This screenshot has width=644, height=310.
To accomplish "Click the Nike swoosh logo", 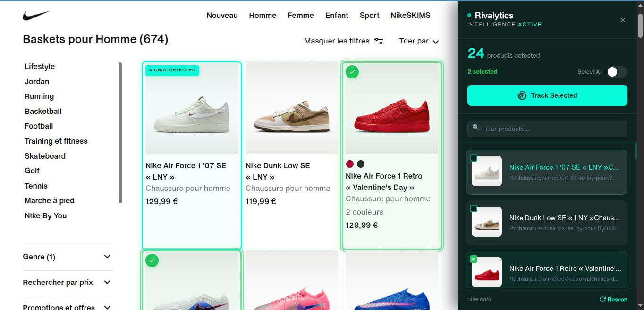I will 36,15.
